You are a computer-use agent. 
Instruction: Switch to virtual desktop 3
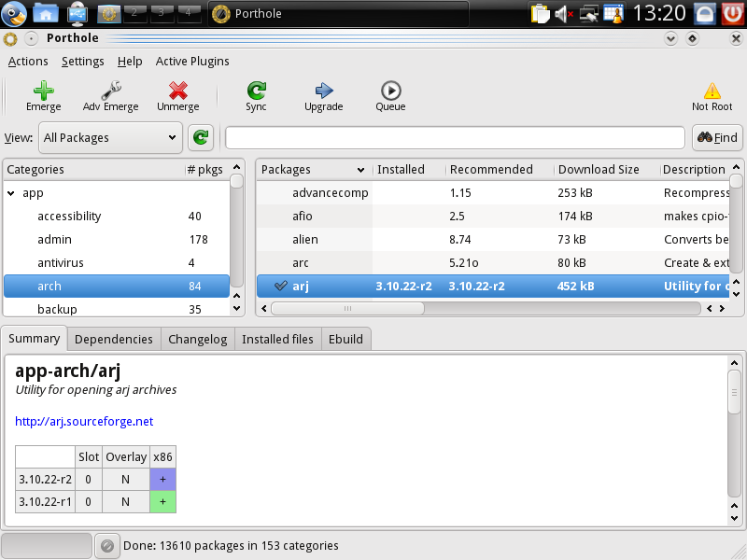pyautogui.click(x=162, y=13)
